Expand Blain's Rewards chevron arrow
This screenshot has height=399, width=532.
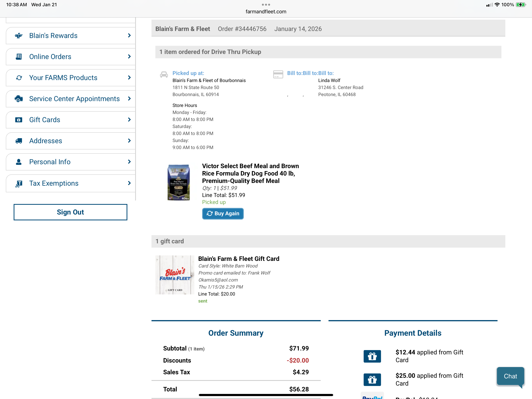pyautogui.click(x=129, y=36)
